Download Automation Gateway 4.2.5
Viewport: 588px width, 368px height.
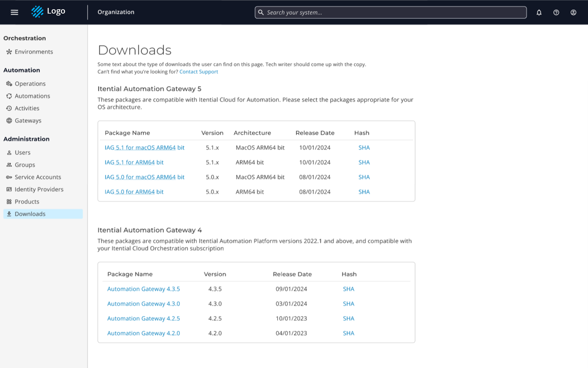(x=144, y=318)
